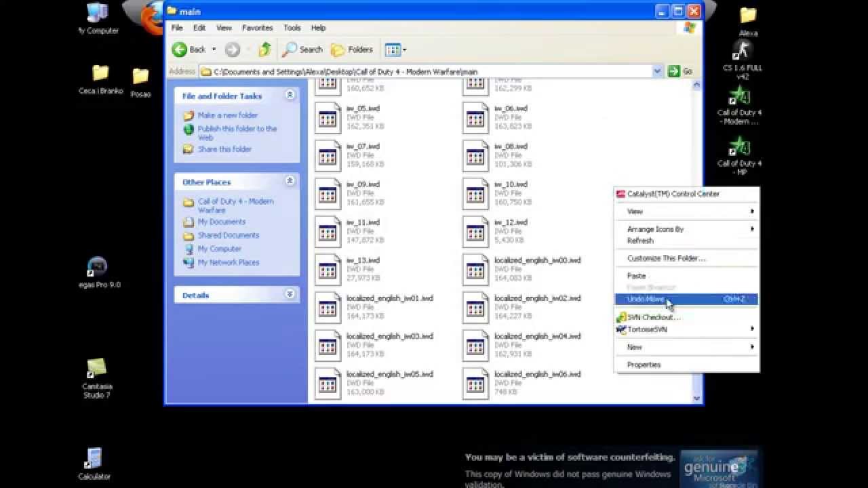This screenshot has height=488, width=868.
Task: Select localized_english_iw05.iwd file icon
Action: click(328, 384)
